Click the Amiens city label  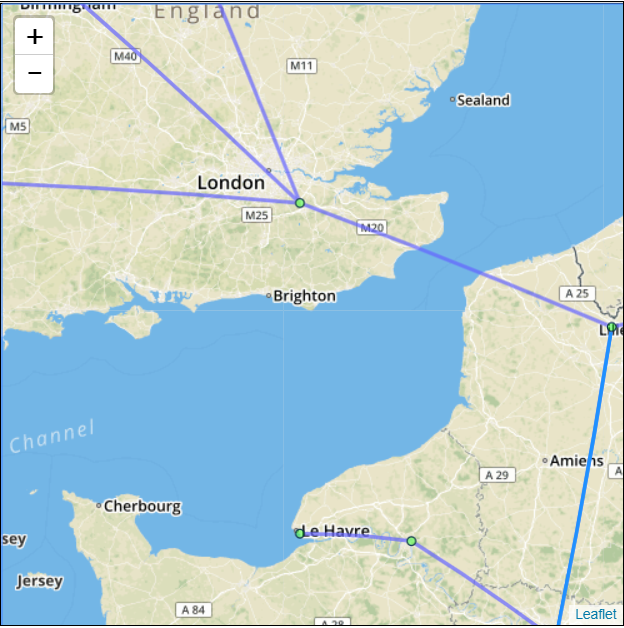coord(576,461)
